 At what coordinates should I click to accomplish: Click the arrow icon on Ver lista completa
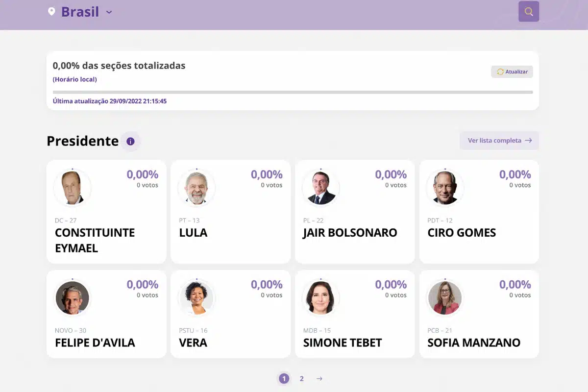(x=528, y=141)
